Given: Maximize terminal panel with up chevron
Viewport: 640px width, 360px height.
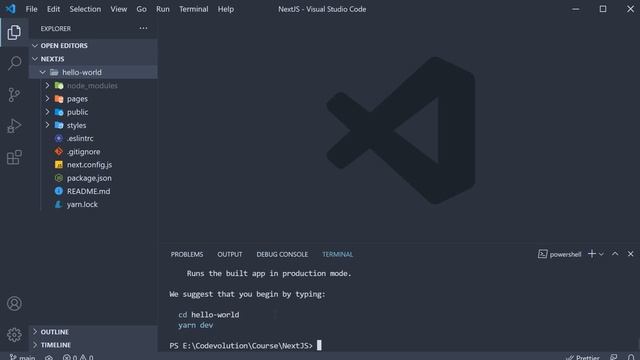Looking at the screenshot, I should (x=615, y=254).
